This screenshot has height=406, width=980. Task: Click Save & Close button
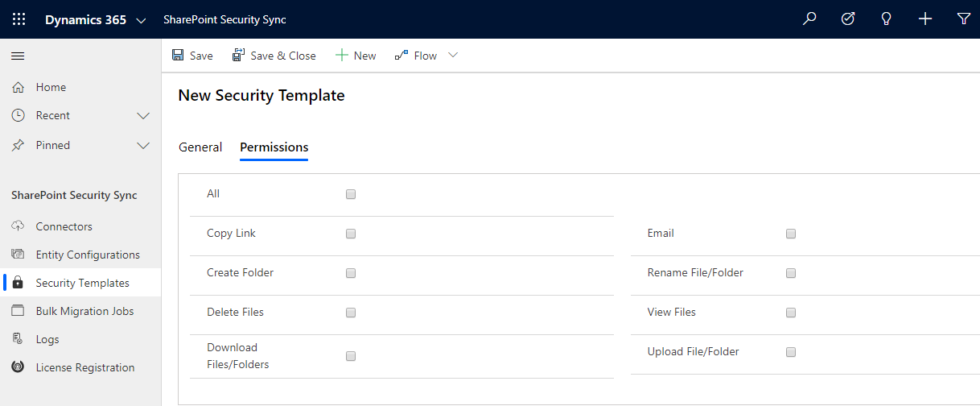point(274,56)
